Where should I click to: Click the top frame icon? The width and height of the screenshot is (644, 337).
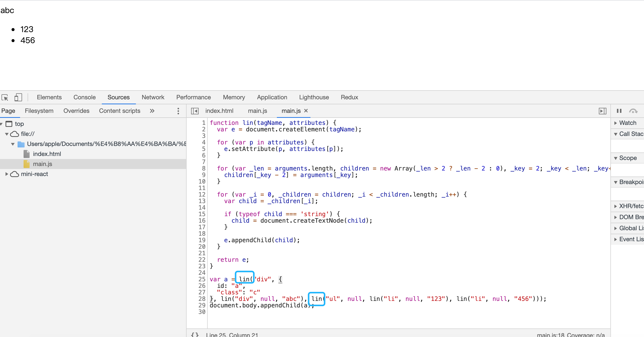(x=9, y=124)
